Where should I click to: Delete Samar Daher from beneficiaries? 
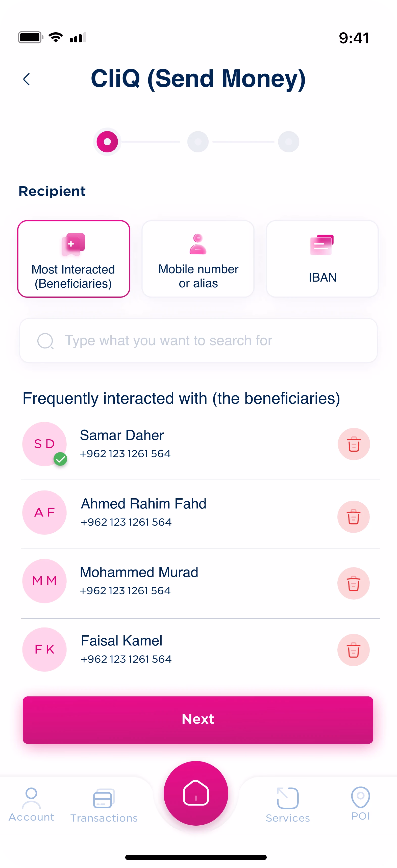(354, 444)
